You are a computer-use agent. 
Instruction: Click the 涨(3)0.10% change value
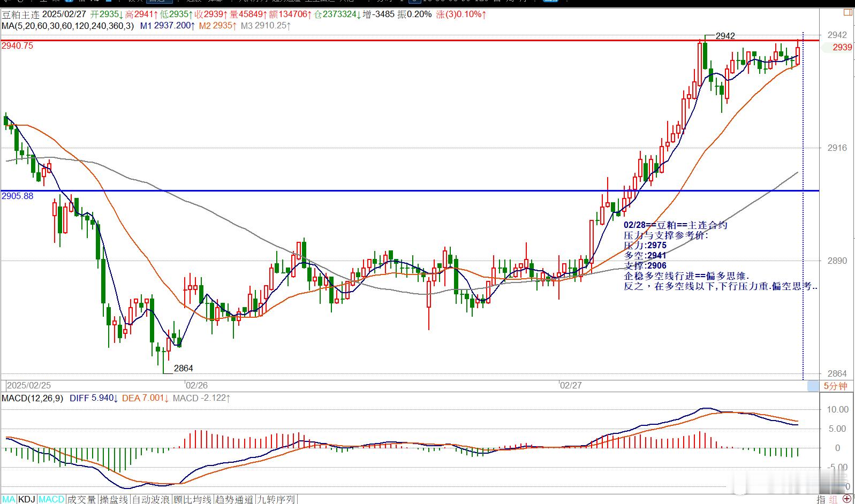(461, 14)
